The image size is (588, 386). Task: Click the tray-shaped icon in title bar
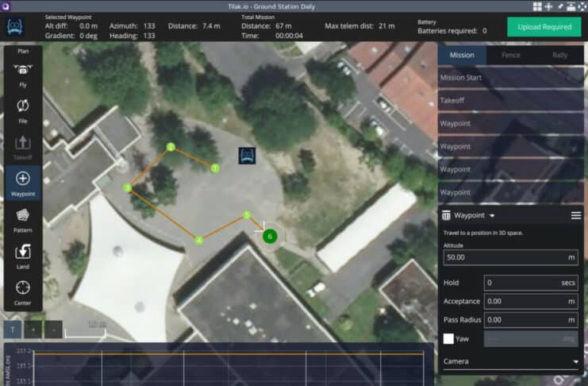[x=571, y=6]
